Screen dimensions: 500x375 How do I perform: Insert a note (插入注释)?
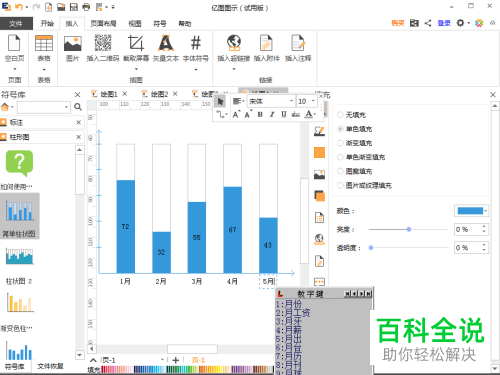[298, 49]
